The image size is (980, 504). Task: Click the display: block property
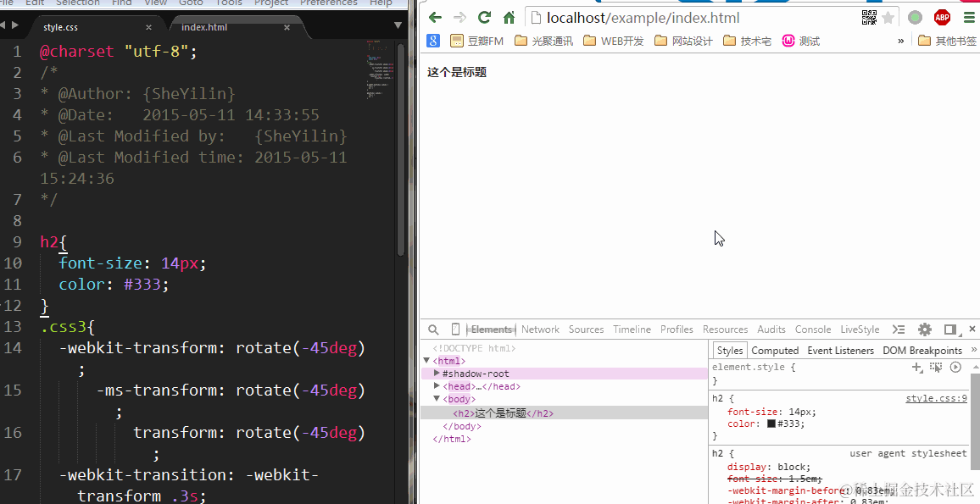tap(769, 467)
